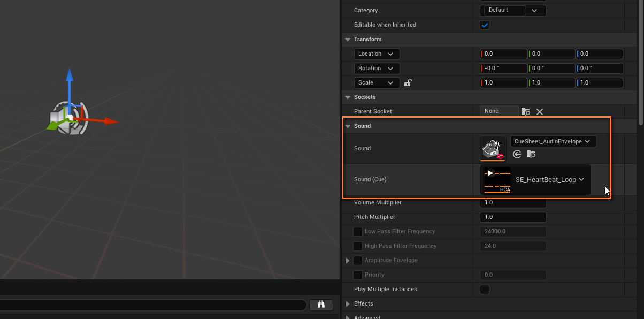Enable the Amplitude Envelope checkbox
The height and width of the screenshot is (319, 644).
(x=358, y=261)
